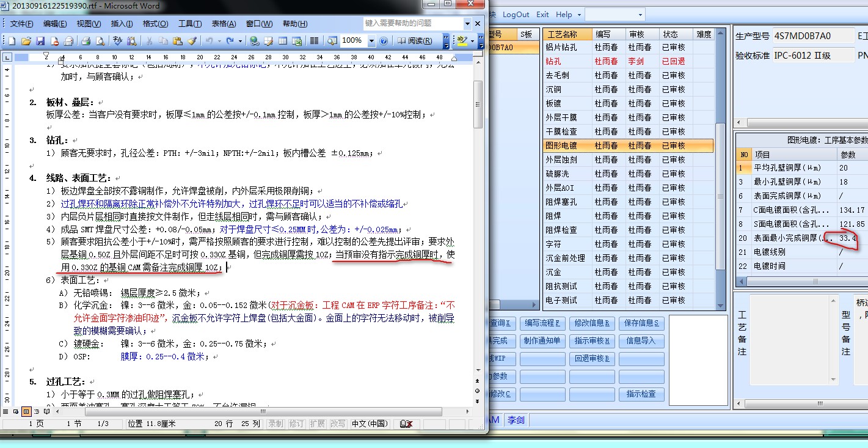Toggle 修订 track changes in status bar
Screen dimensions: 868x448
pyautogui.click(x=296, y=424)
